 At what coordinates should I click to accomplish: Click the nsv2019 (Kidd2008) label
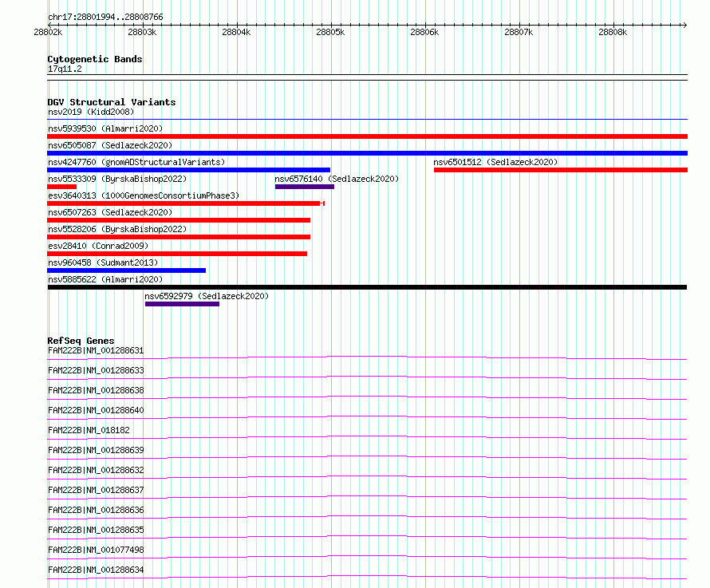coord(91,112)
